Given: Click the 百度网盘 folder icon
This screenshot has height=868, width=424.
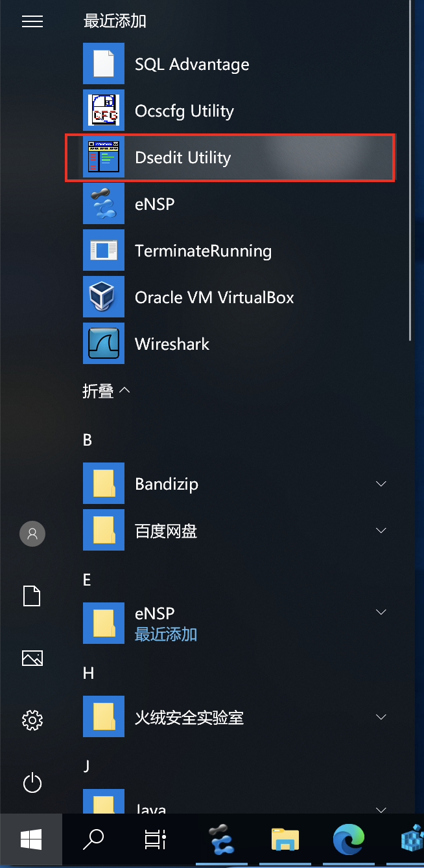Looking at the screenshot, I should (x=104, y=530).
